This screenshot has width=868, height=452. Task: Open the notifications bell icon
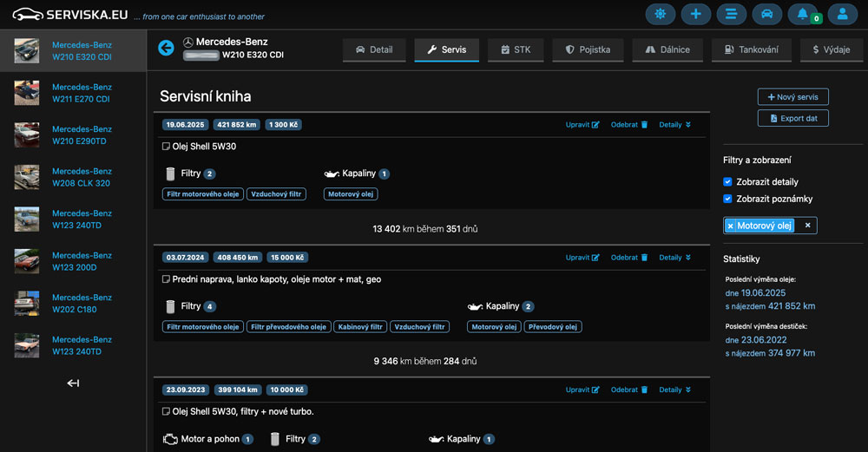802,15
